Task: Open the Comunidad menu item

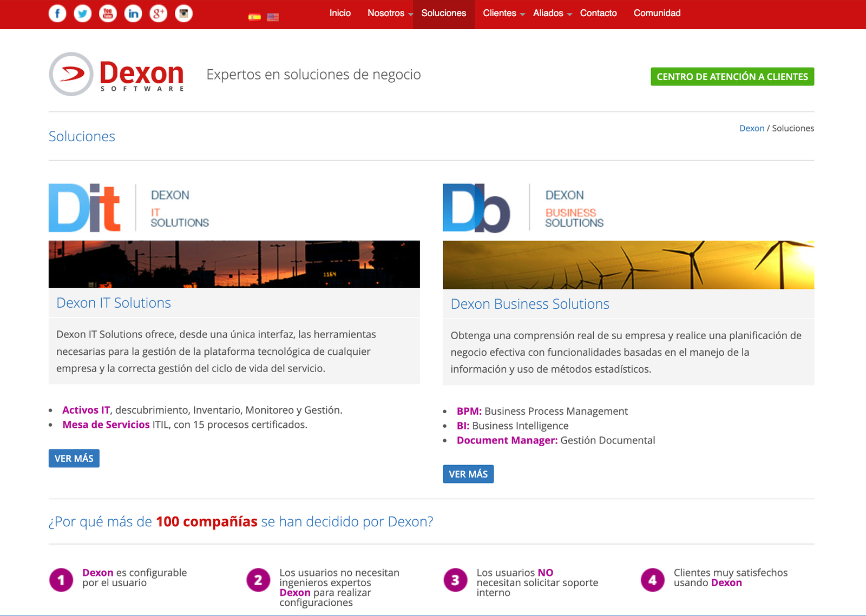Action: point(657,14)
